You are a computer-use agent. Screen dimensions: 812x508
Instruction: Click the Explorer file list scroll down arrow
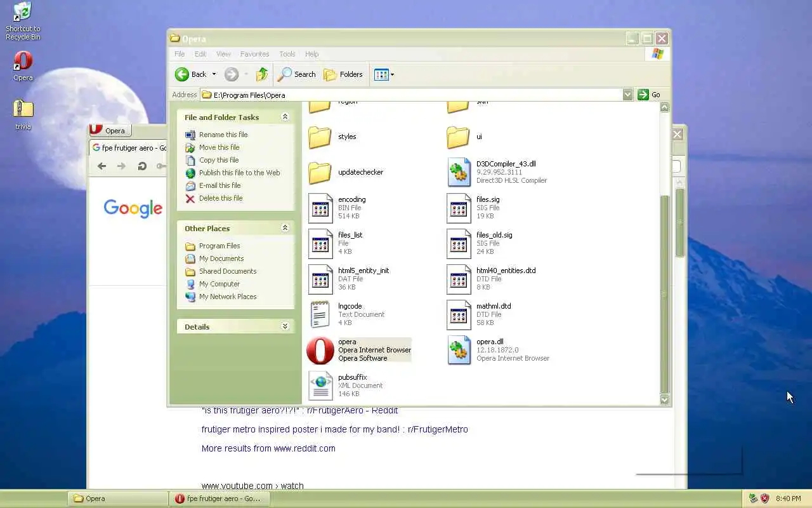[664, 399]
